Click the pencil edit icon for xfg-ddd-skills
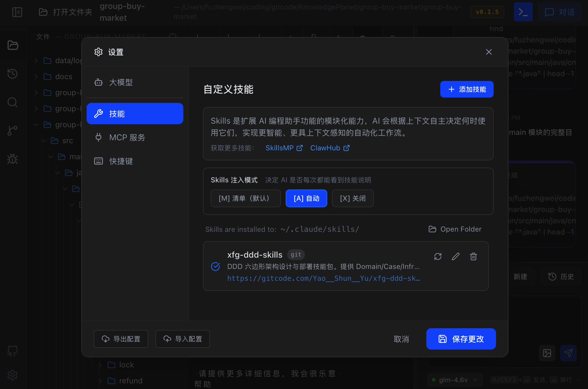This screenshot has width=588, height=389. [x=456, y=256]
